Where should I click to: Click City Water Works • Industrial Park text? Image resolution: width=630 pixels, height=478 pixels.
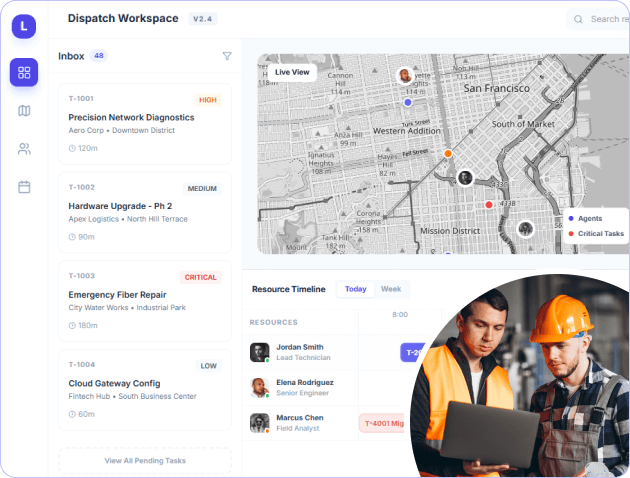point(127,308)
